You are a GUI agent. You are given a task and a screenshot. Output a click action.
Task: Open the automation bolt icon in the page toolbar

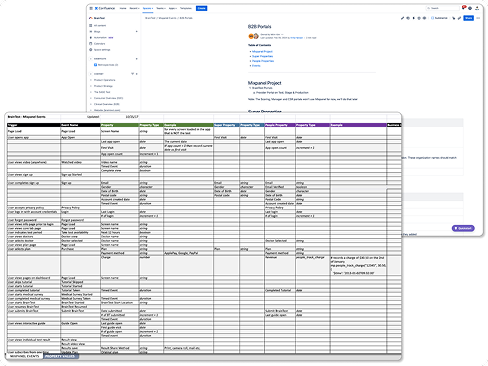[x=414, y=18]
